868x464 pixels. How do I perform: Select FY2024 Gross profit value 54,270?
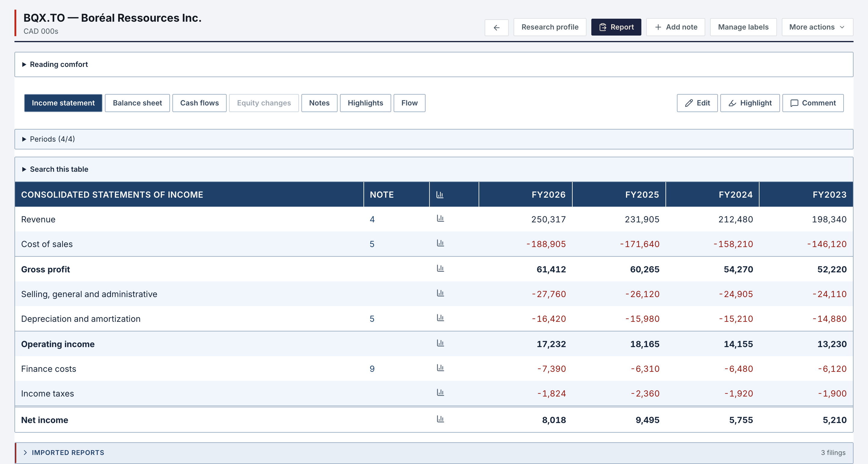point(738,269)
